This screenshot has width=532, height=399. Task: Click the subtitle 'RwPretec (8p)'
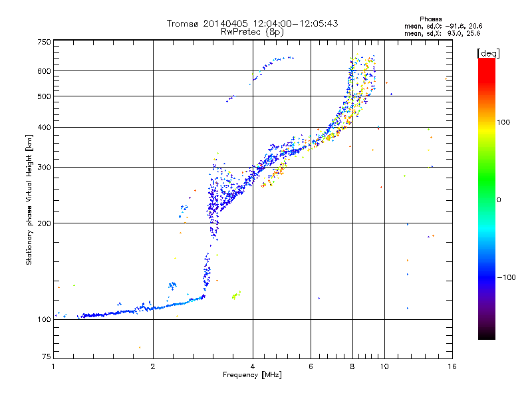[252, 32]
